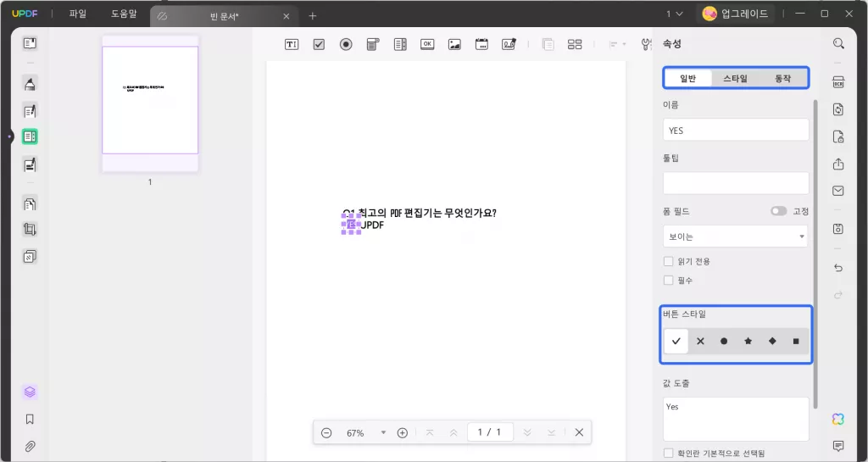
Task: Open the 도움말 menu
Action: (124, 14)
